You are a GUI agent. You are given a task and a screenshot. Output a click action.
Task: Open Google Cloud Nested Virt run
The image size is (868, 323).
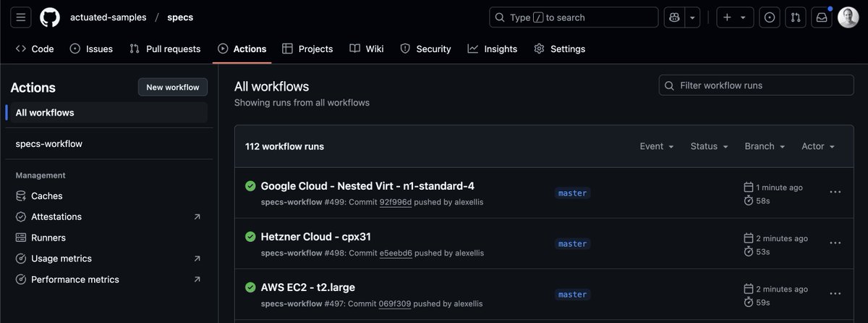pyautogui.click(x=367, y=186)
